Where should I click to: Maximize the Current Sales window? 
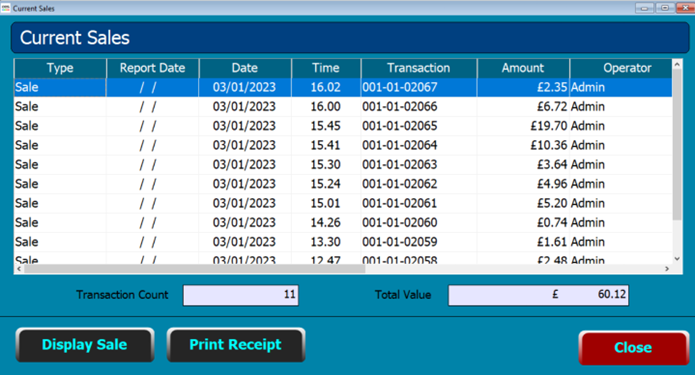coord(665,8)
